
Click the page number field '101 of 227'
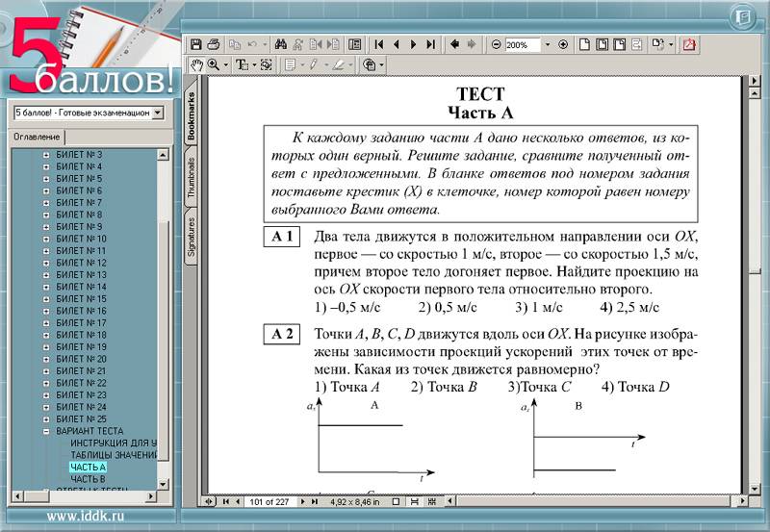pos(269,501)
